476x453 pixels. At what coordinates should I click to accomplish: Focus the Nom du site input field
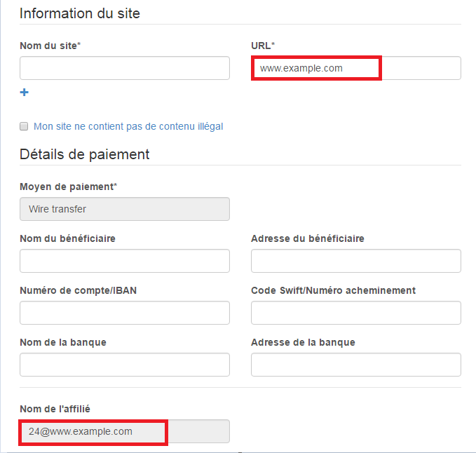tap(125, 68)
